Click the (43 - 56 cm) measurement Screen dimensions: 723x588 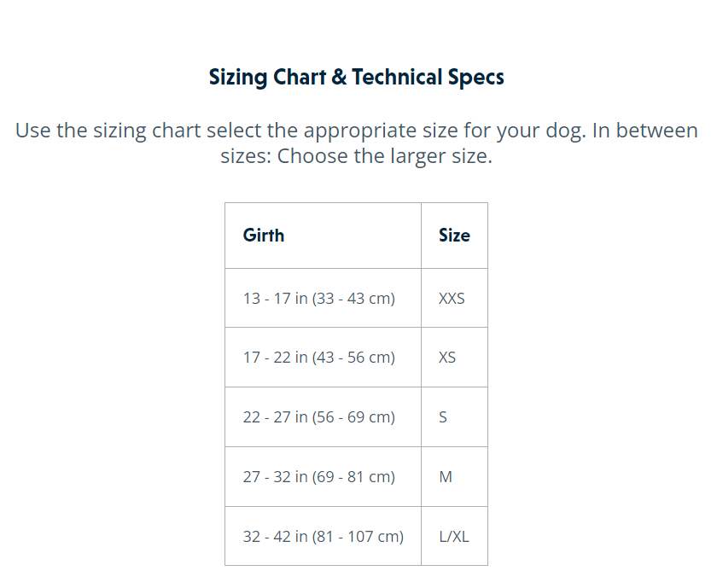point(353,358)
